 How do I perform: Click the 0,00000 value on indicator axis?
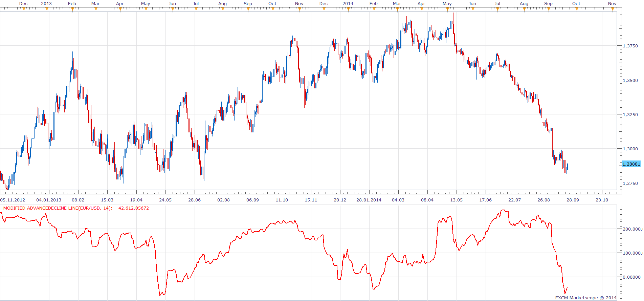[632, 277]
